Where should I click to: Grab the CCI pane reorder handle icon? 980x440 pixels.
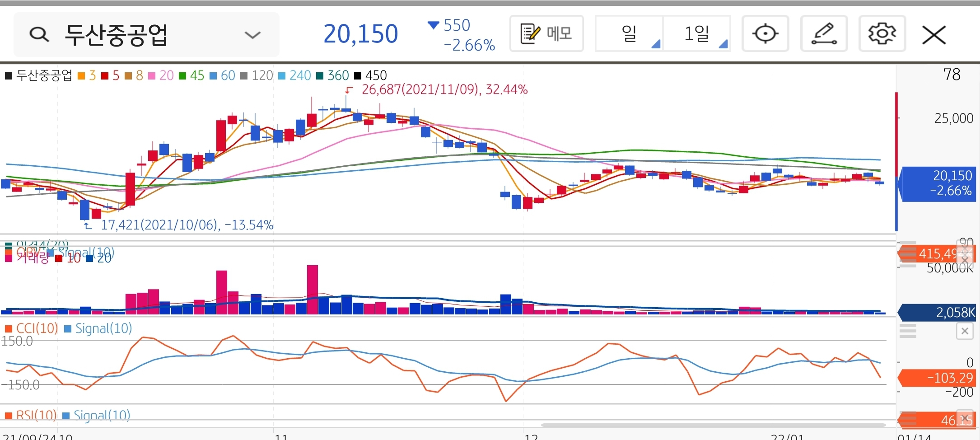coord(908,331)
